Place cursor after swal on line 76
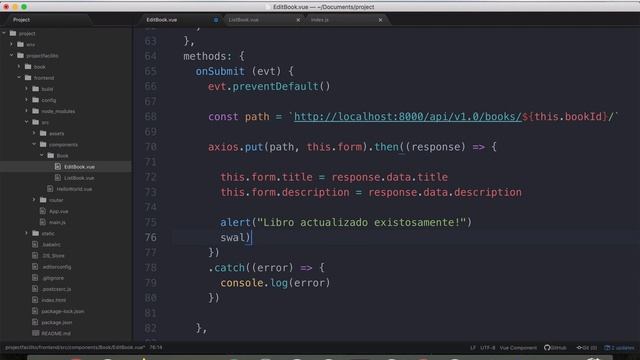The width and height of the screenshot is (640, 360). tap(244, 237)
